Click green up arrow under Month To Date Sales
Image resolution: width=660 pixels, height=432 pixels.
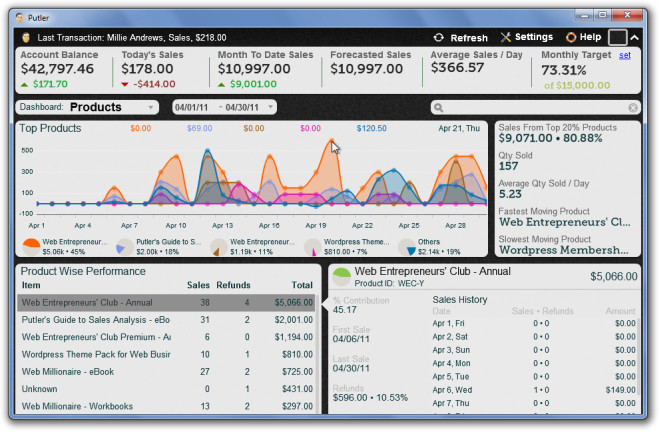tap(221, 85)
